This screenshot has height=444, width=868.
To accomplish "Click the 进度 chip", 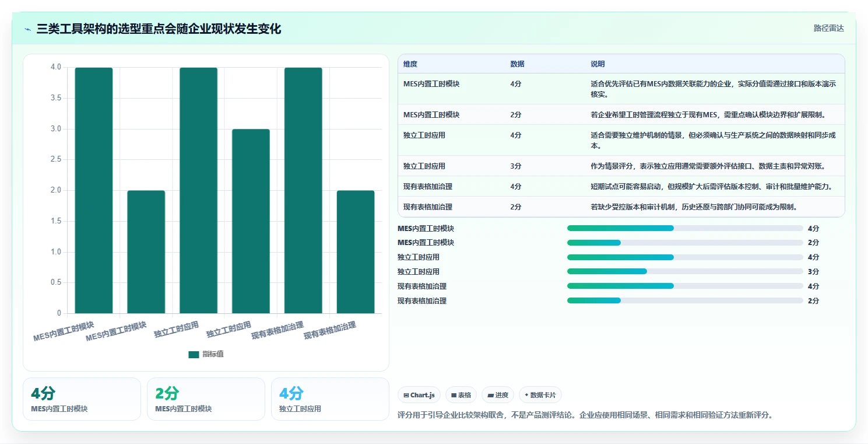I will (498, 395).
